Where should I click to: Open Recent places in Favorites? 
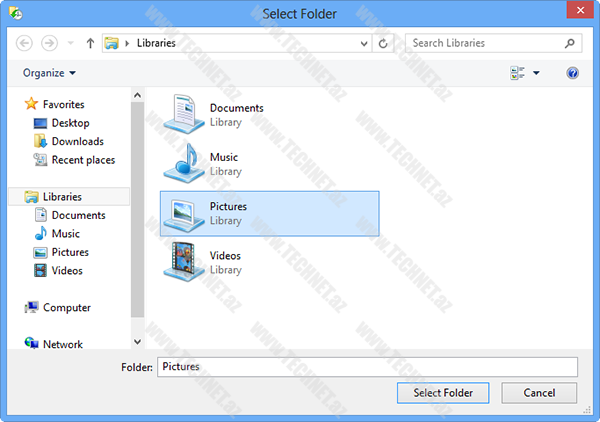pyautogui.click(x=83, y=160)
